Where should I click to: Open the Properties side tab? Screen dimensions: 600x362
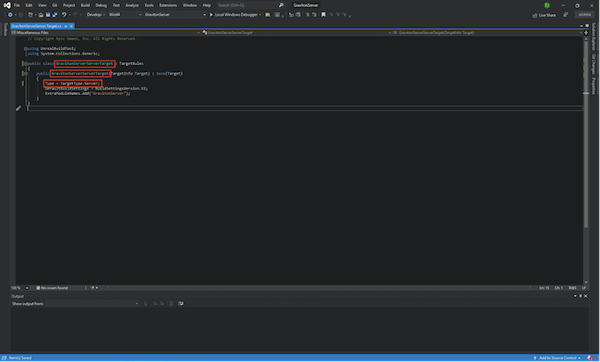point(593,86)
